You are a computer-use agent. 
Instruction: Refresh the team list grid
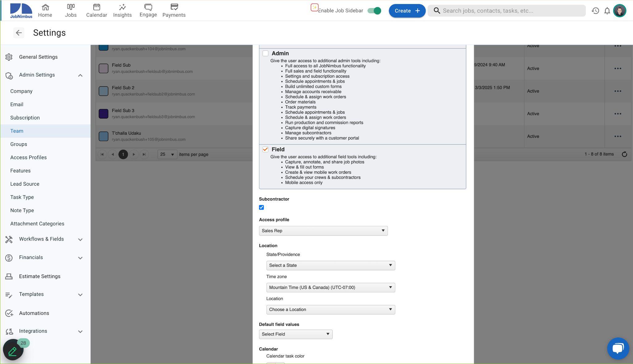point(624,154)
